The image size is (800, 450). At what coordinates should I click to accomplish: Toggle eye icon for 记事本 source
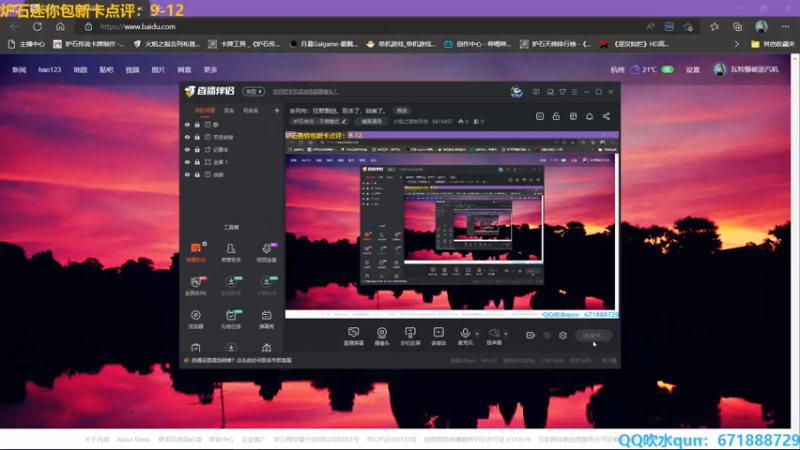[187, 149]
